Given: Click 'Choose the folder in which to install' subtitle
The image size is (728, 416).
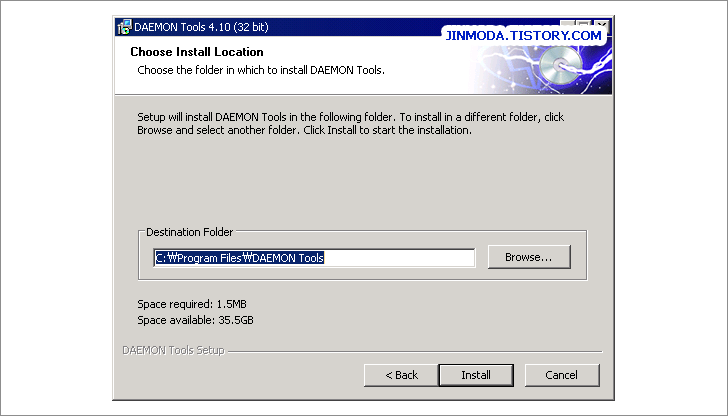Looking at the screenshot, I should click(261, 70).
